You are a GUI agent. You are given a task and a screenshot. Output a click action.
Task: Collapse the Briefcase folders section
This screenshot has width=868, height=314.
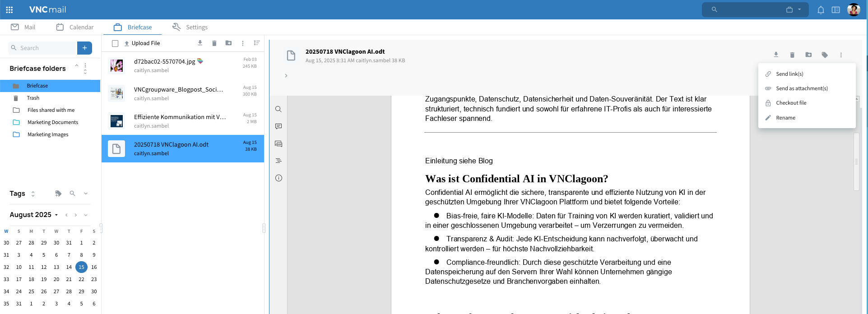pos(77,65)
